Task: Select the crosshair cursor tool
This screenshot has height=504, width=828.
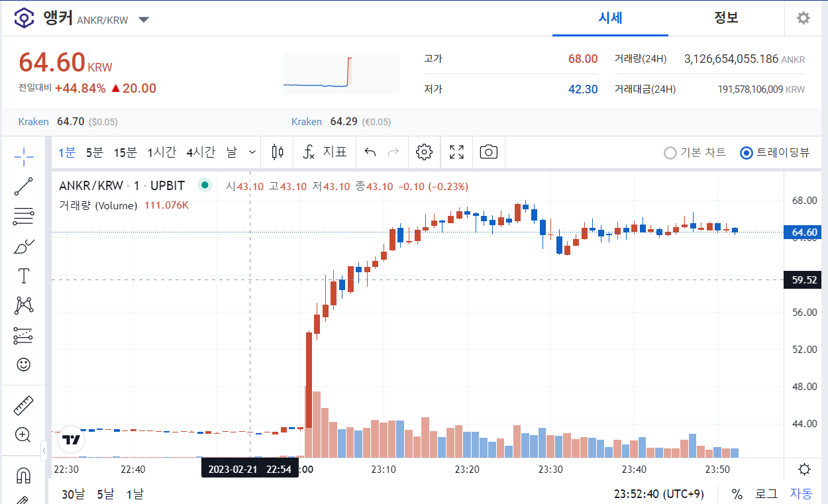Action: 24,156
